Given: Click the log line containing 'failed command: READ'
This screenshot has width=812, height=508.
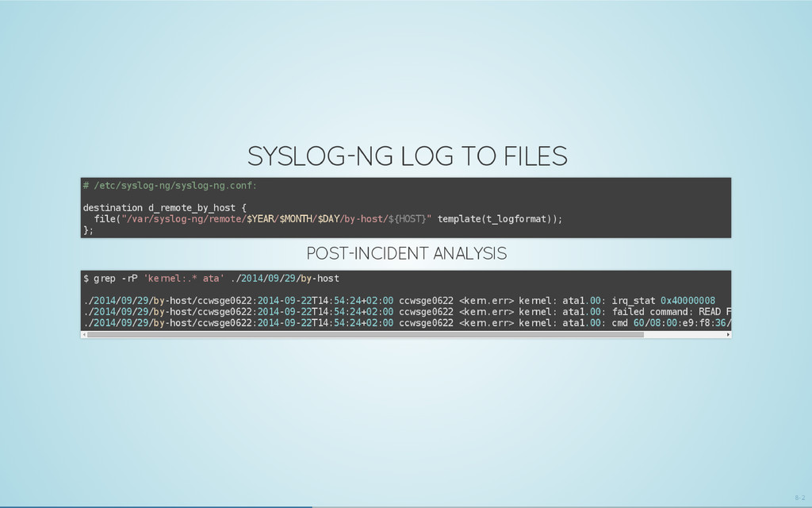Looking at the screenshot, I should click(x=407, y=312).
